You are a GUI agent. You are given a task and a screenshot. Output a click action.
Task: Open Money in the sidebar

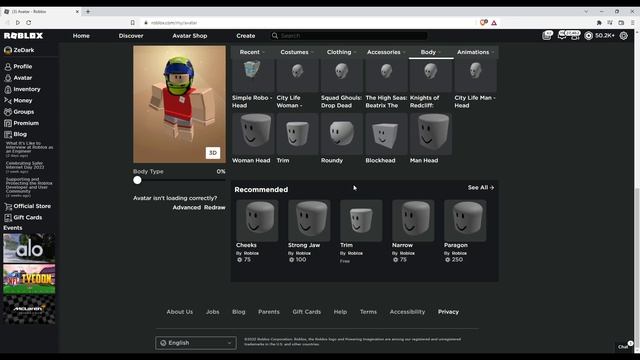pyautogui.click(x=18, y=100)
